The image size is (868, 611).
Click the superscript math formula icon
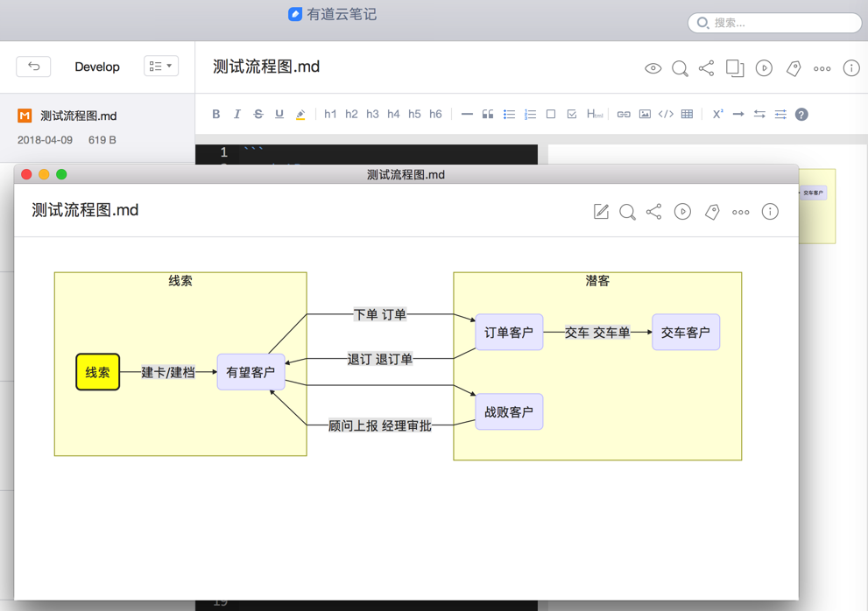pos(718,114)
